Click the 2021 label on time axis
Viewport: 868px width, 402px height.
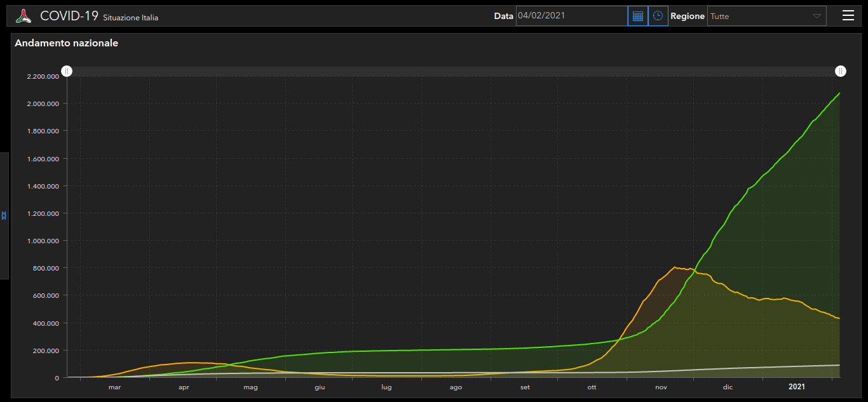pos(797,387)
